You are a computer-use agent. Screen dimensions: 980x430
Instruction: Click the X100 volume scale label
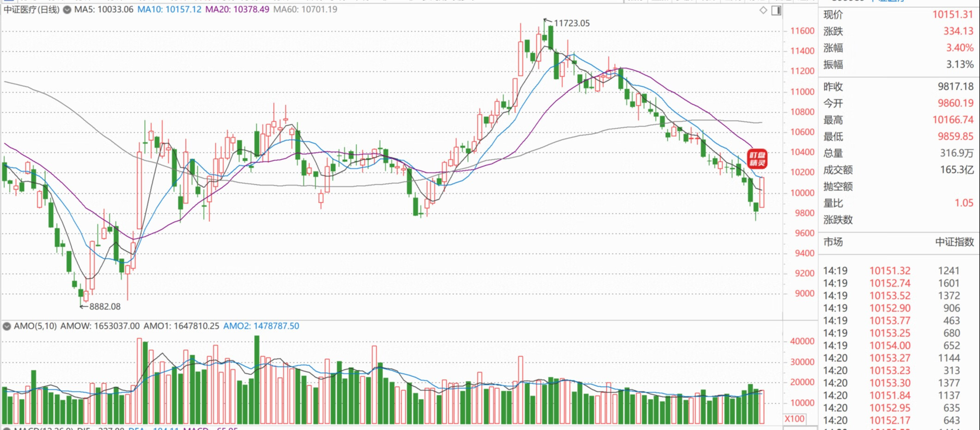(794, 419)
